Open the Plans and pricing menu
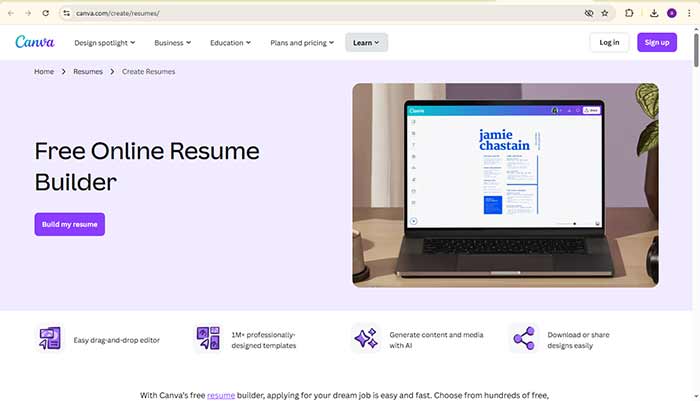 coord(302,43)
